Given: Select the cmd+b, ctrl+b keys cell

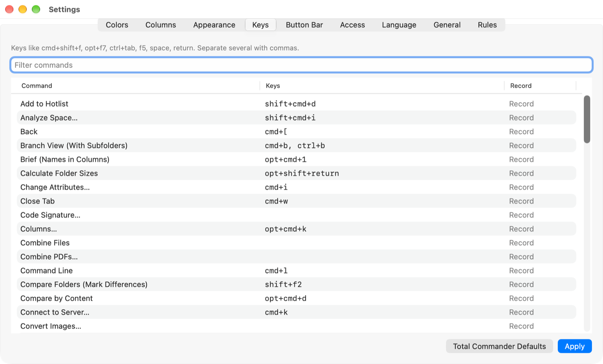Looking at the screenshot, I should click(295, 146).
